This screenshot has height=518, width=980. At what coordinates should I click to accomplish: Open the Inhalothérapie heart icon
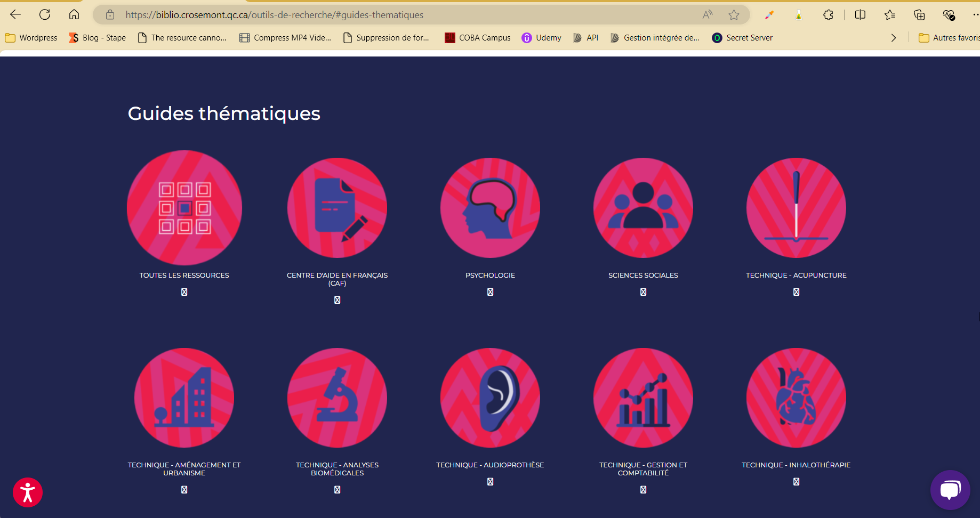coord(796,398)
